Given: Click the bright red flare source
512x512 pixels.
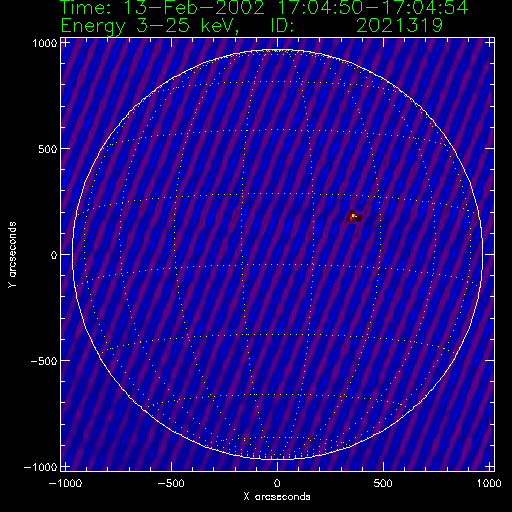Looking at the screenshot, I should pyautogui.click(x=353, y=217).
